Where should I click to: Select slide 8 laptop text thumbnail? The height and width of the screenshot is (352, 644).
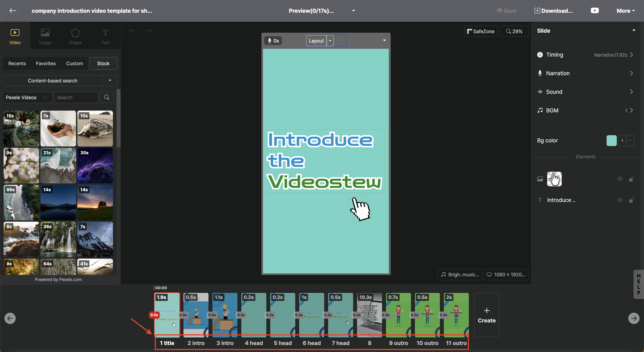tap(369, 315)
